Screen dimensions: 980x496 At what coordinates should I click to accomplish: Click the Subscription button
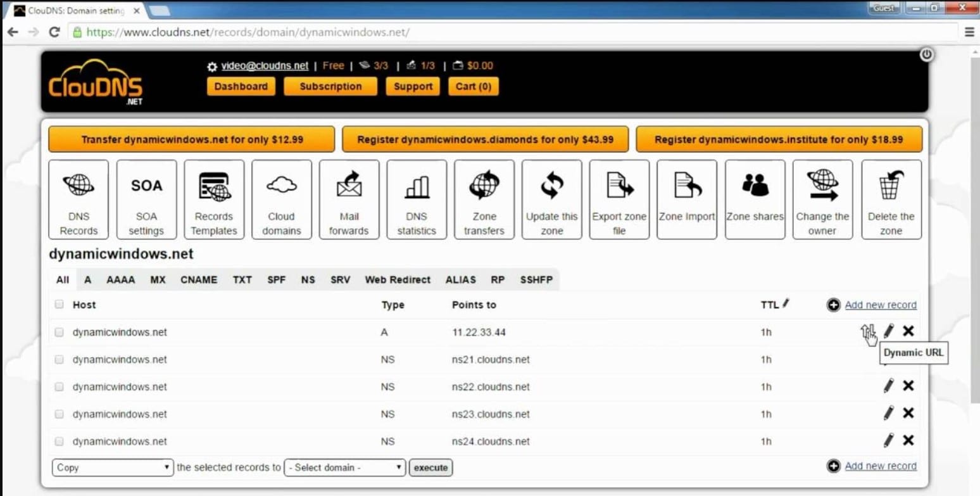tap(330, 87)
